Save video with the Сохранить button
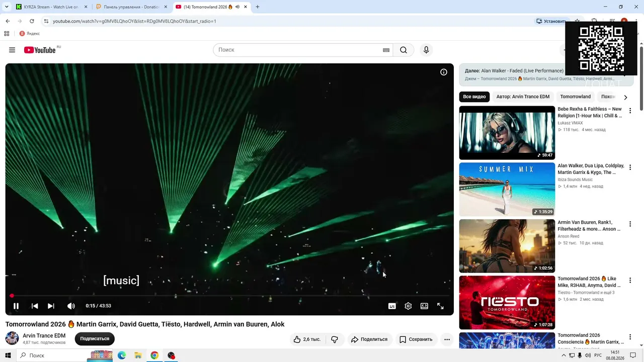Viewport: 644px width, 362px height. (416, 339)
